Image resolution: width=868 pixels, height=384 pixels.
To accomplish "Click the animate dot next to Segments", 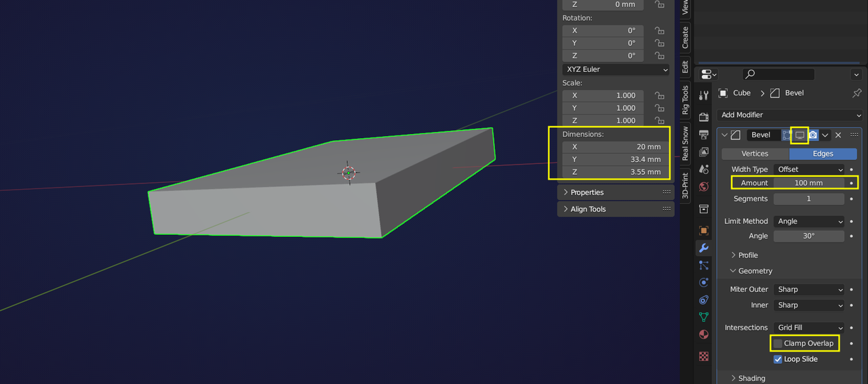I will point(851,199).
